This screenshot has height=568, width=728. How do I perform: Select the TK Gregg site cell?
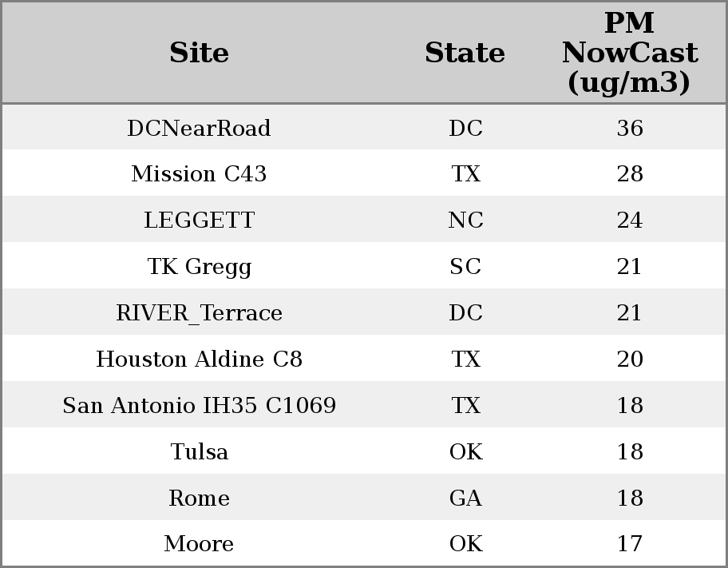[x=199, y=267]
